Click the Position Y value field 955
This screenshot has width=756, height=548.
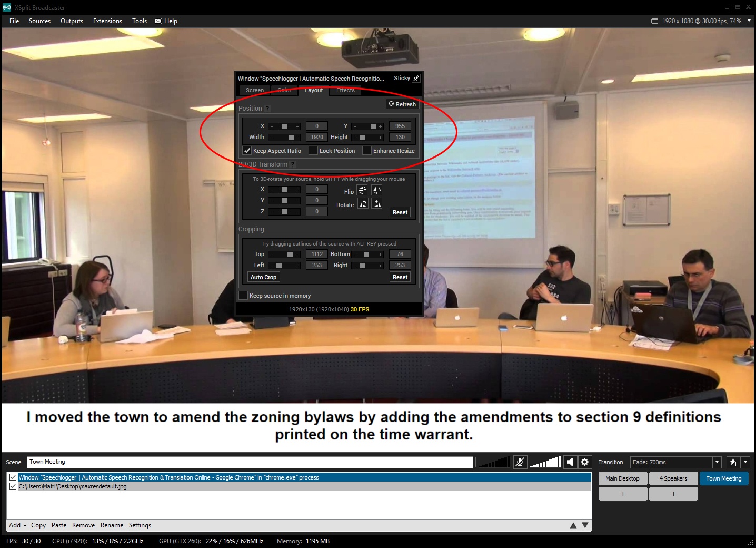coord(400,126)
